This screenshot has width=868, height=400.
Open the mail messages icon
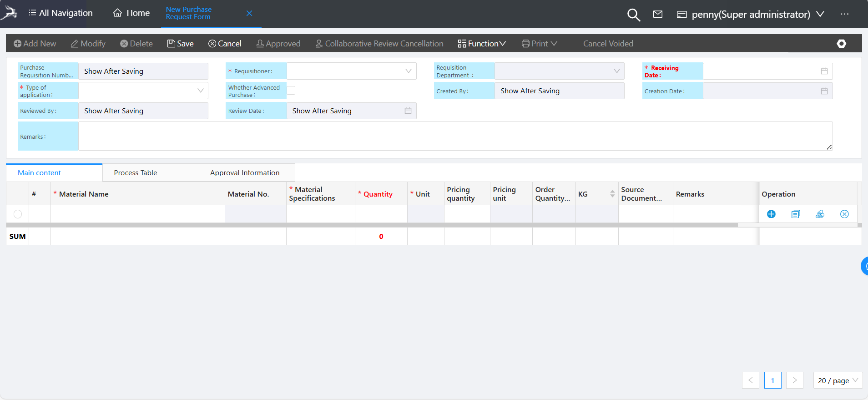click(x=658, y=14)
